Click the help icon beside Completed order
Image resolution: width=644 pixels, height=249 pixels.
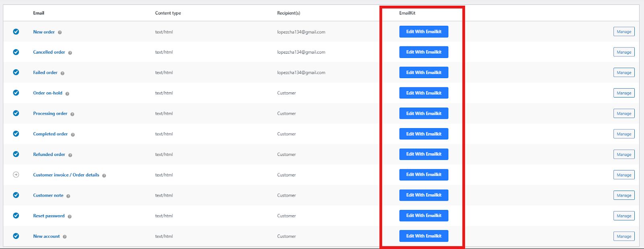tap(73, 135)
